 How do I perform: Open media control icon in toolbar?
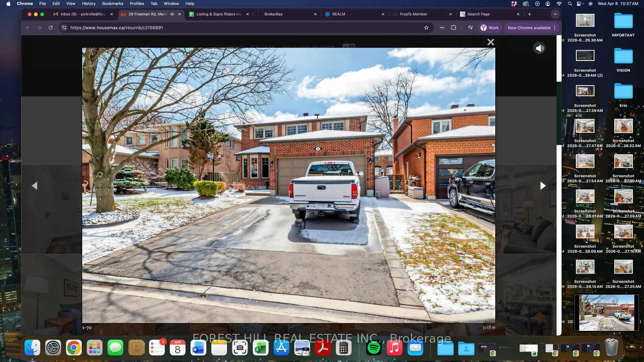[x=470, y=28]
